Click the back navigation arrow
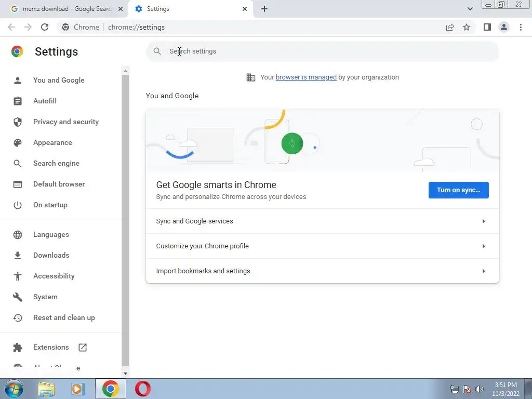Image resolution: width=532 pixels, height=399 pixels. click(11, 27)
